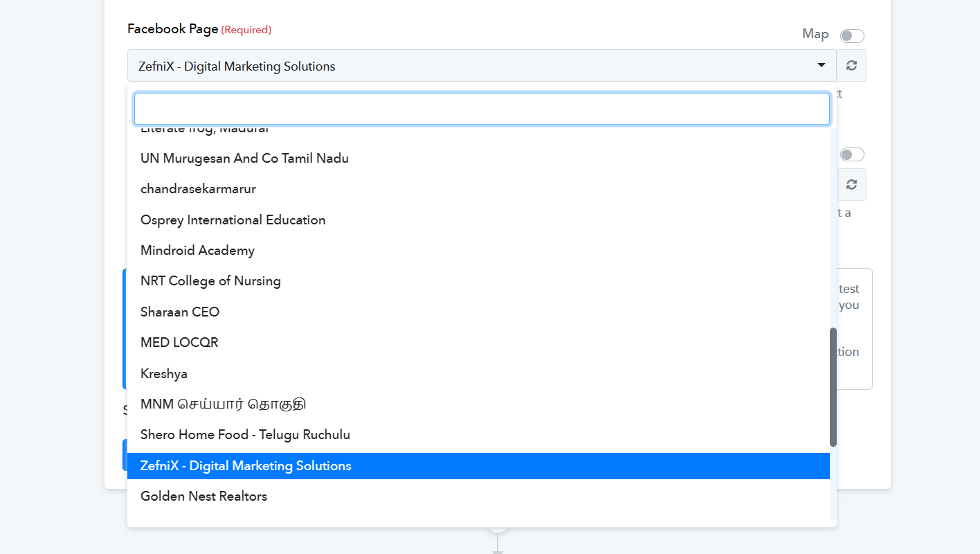This screenshot has height=554, width=980.
Task: Toggle the second switch below the Map toggle
Action: [852, 154]
